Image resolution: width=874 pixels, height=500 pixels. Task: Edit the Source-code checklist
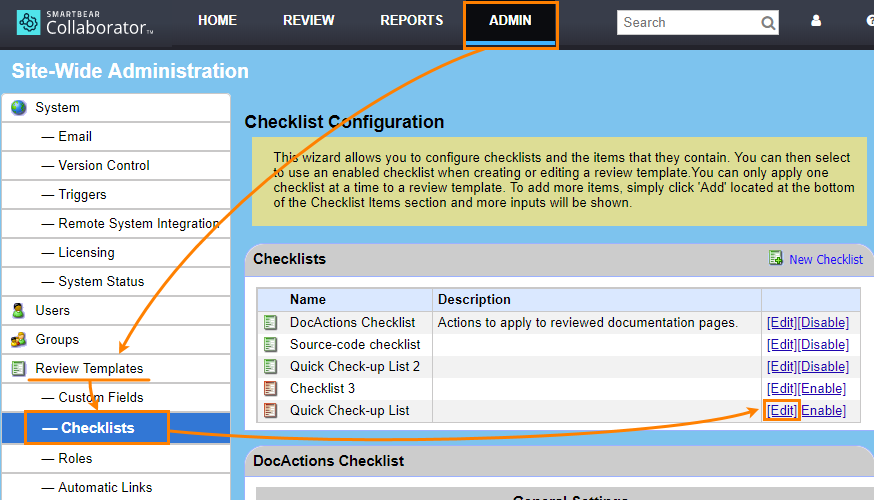[x=781, y=344]
